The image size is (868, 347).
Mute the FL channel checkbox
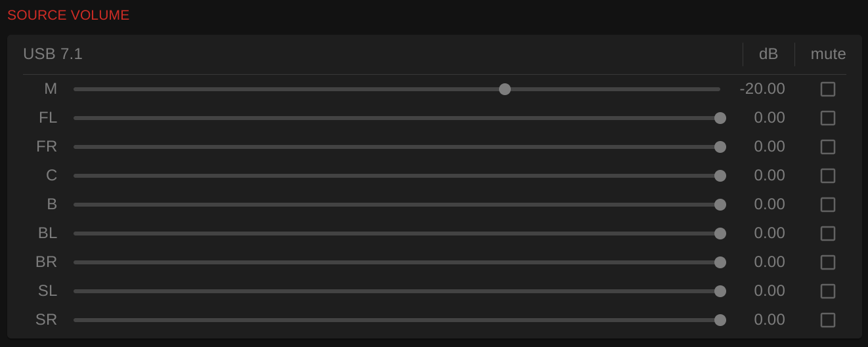pos(828,118)
